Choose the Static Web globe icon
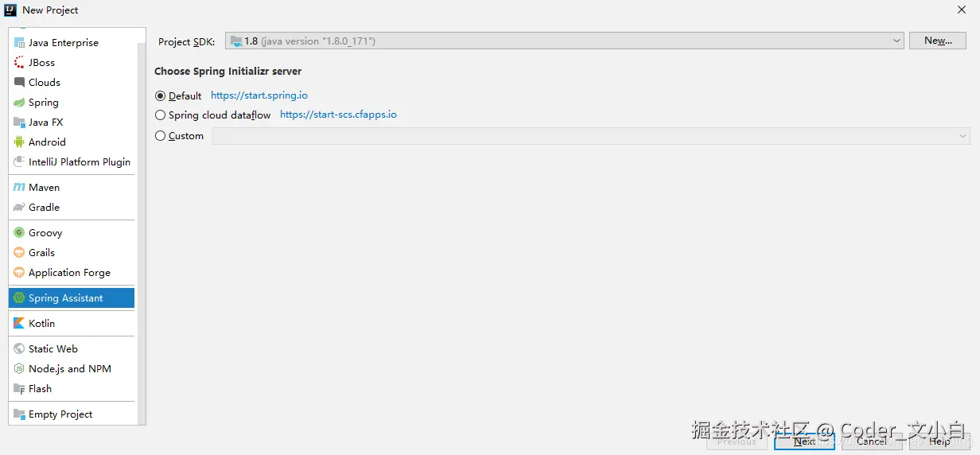The height and width of the screenshot is (455, 980). (x=19, y=348)
